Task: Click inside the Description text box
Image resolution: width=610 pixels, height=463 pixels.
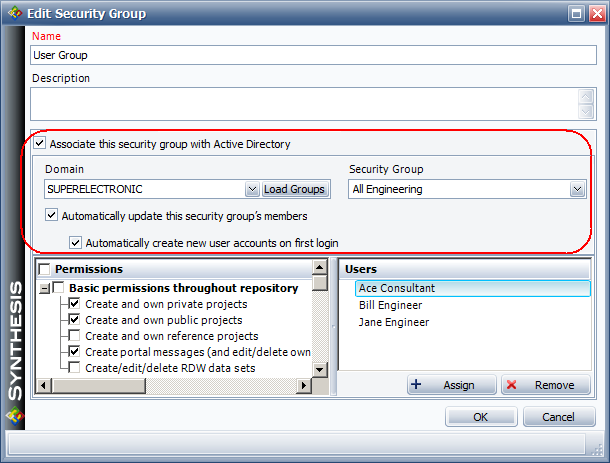Action: [300, 104]
